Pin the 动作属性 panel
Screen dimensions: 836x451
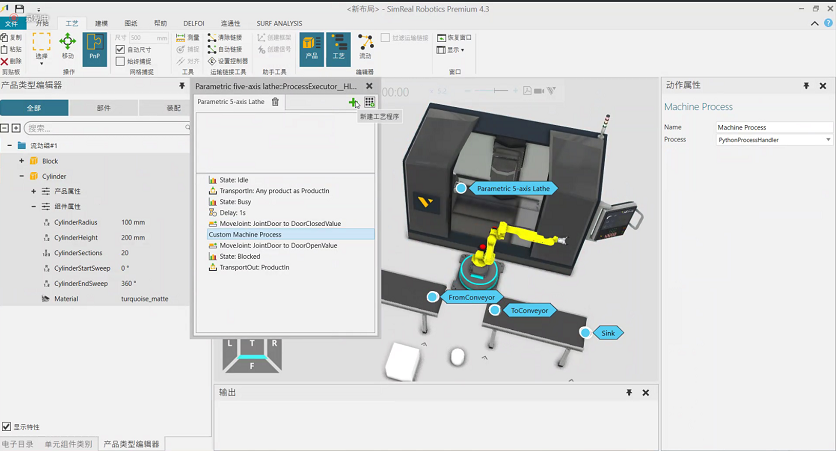(x=806, y=85)
